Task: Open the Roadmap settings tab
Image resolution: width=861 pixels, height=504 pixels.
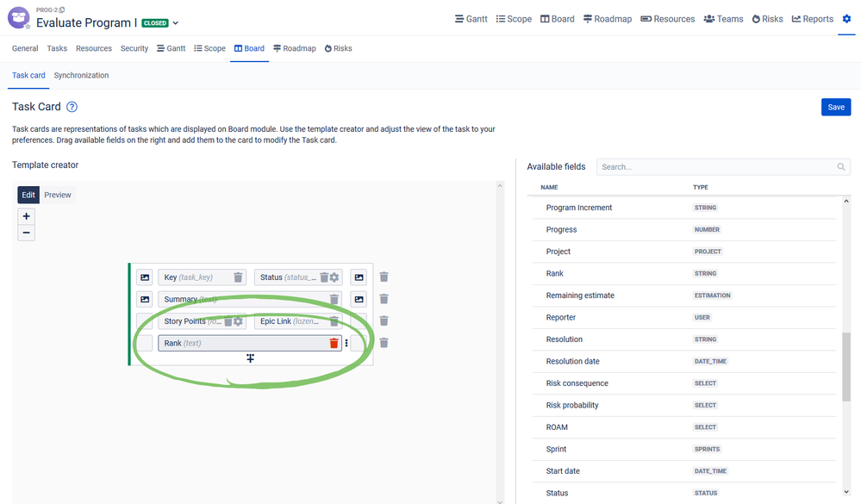Action: tap(295, 48)
